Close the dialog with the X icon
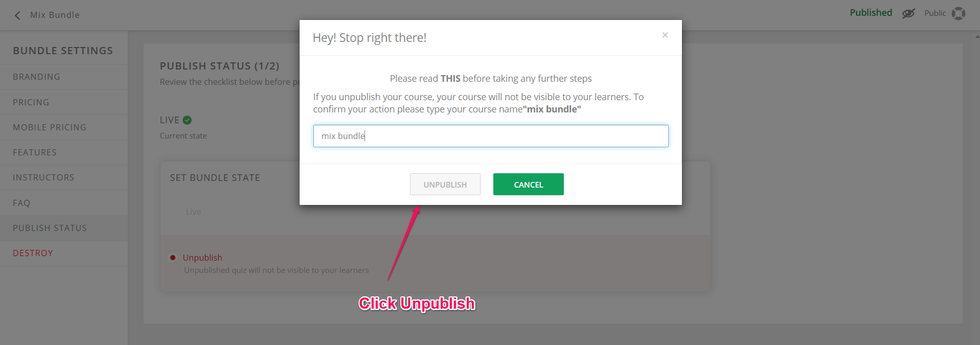This screenshot has height=345, width=980. (665, 35)
